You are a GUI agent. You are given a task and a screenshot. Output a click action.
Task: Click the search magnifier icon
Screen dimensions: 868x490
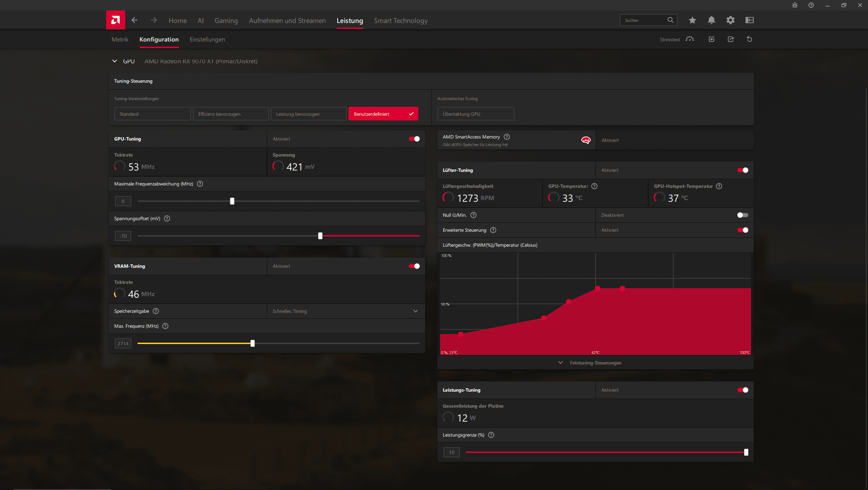tap(670, 20)
